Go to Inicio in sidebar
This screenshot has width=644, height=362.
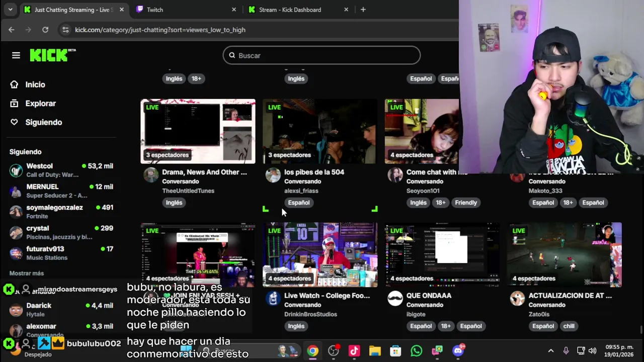(35, 84)
